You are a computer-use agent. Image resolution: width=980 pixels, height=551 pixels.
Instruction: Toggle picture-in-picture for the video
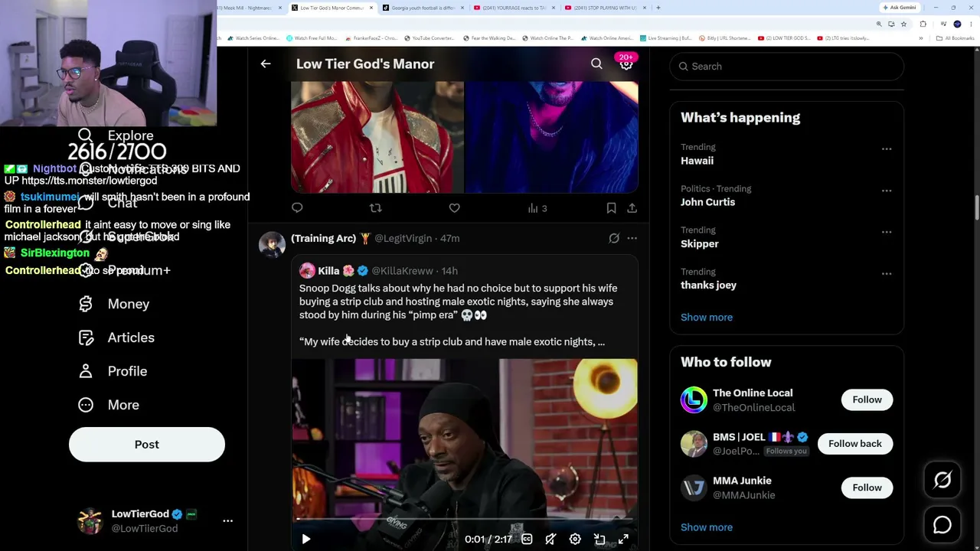[599, 539]
